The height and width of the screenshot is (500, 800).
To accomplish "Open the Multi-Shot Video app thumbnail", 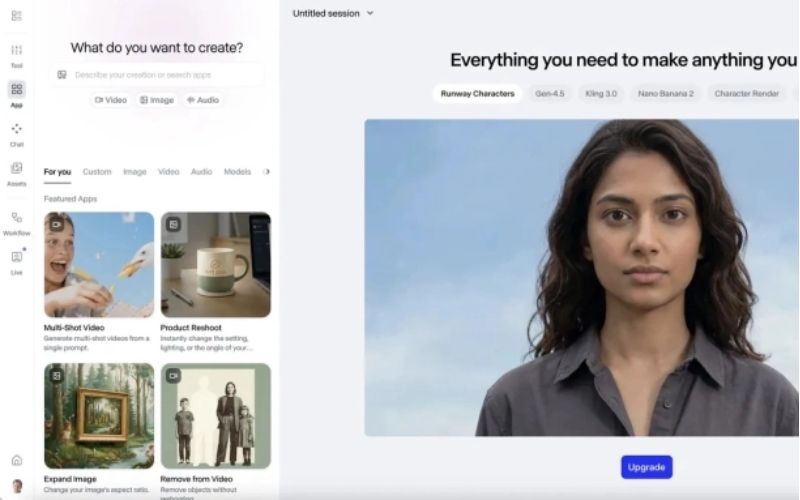I will coord(99,264).
